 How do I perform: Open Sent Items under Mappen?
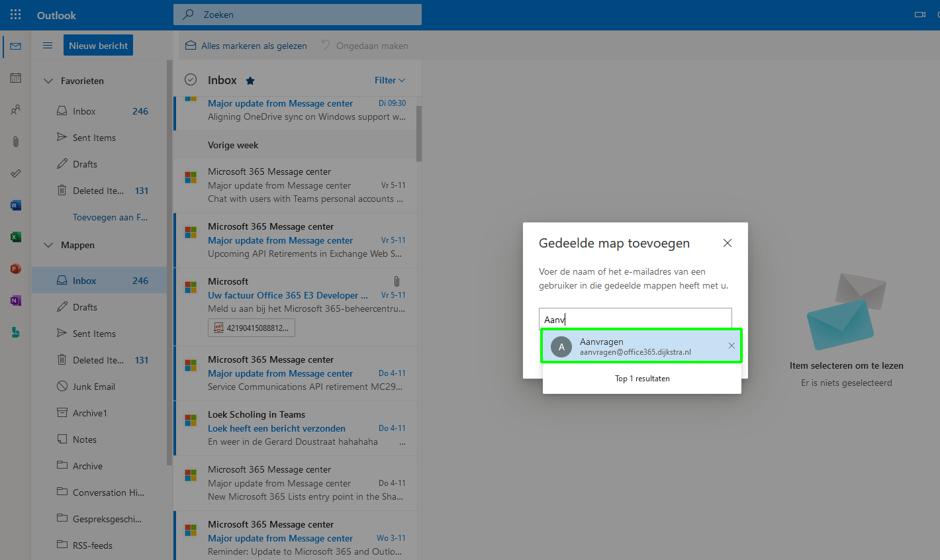click(x=100, y=334)
